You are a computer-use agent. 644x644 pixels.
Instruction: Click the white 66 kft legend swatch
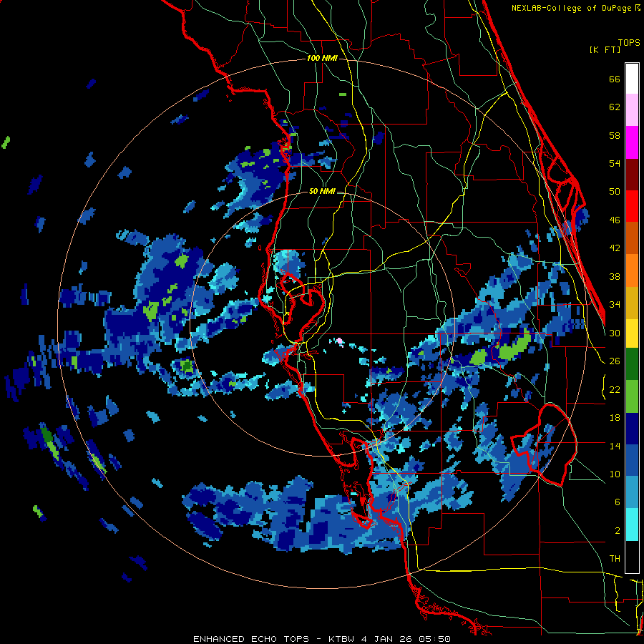tap(632, 79)
